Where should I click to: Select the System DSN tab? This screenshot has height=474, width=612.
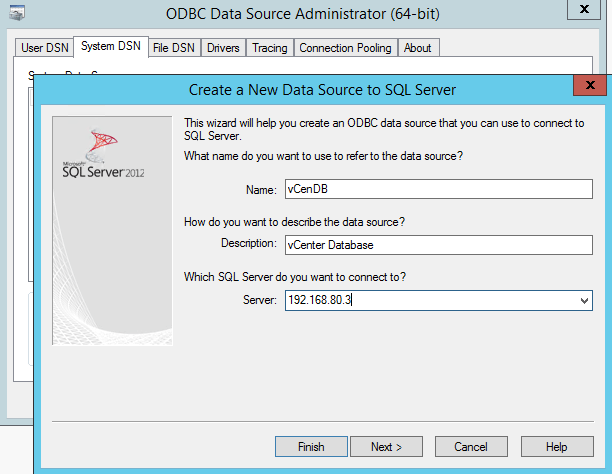coord(111,46)
